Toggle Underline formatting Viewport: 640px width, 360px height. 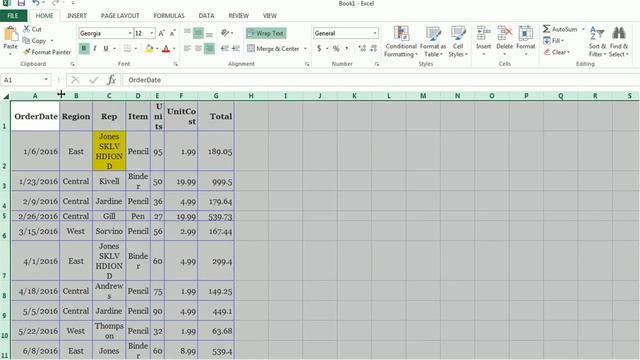click(106, 49)
